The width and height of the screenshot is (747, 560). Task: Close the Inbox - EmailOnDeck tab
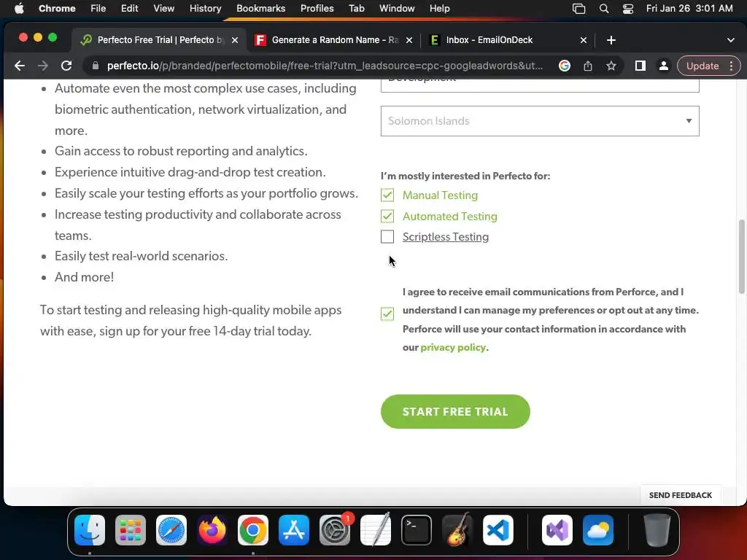click(583, 41)
